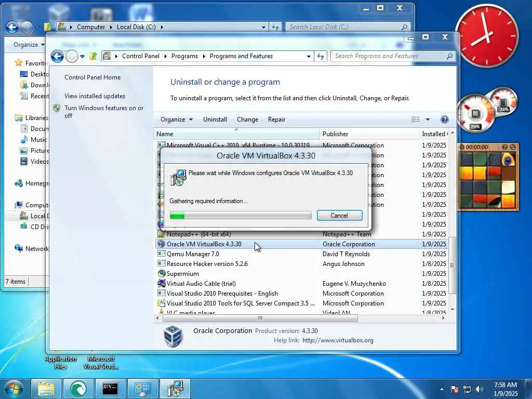Select Virtual Audio Cable (trial) entry

(x=201, y=283)
